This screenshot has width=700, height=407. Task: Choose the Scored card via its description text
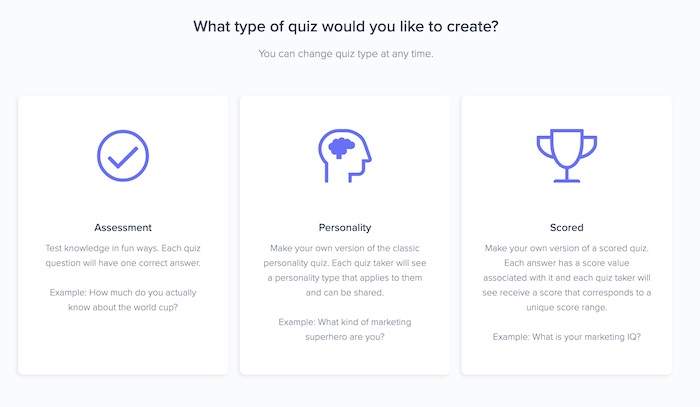tap(567, 278)
